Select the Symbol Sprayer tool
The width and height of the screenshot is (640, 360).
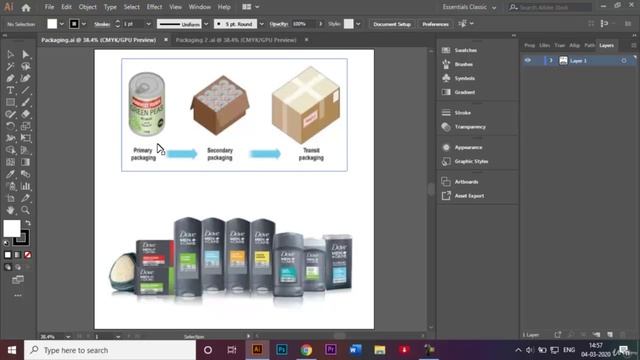coord(10,186)
